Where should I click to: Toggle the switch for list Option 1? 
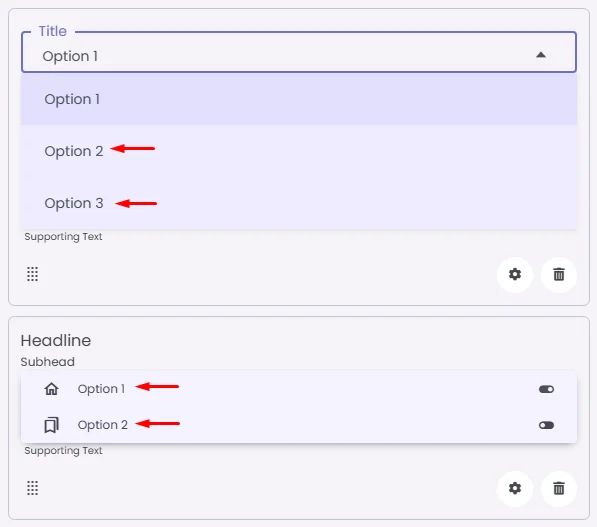546,389
